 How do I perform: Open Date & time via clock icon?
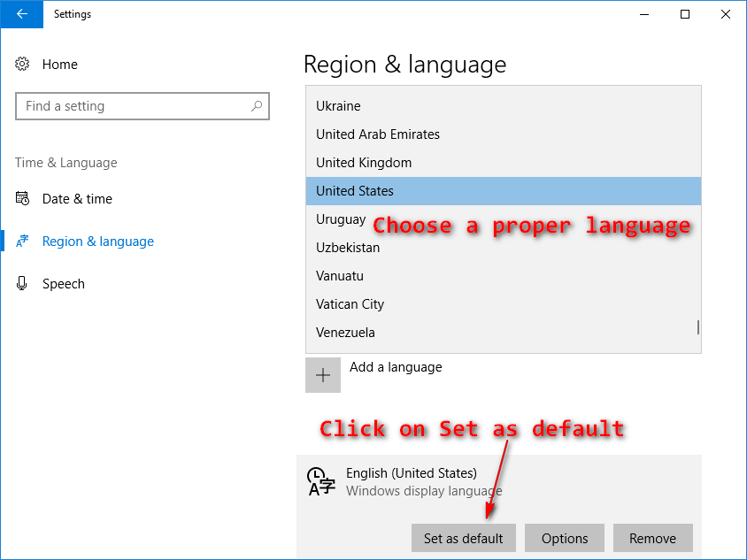pyautogui.click(x=21, y=198)
